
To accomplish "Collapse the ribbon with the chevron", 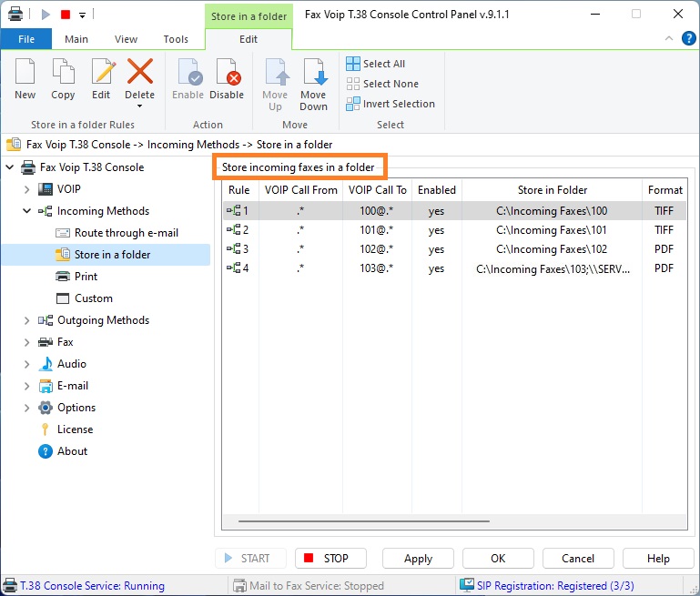I will (x=669, y=38).
